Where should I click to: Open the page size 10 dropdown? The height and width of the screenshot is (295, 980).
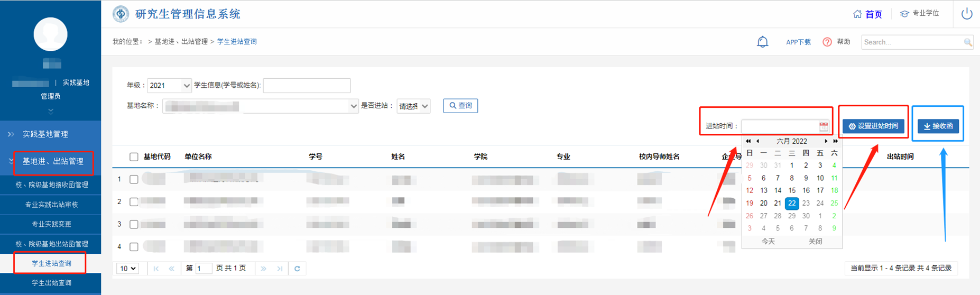point(127,269)
